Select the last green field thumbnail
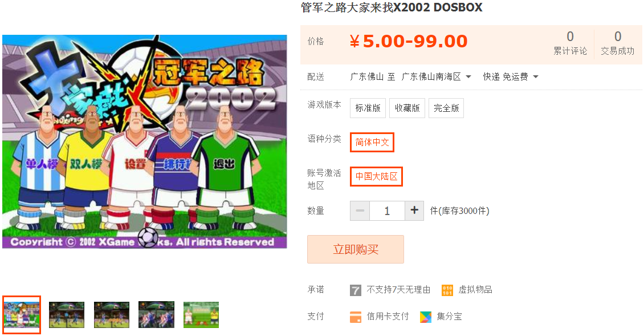 (x=201, y=315)
